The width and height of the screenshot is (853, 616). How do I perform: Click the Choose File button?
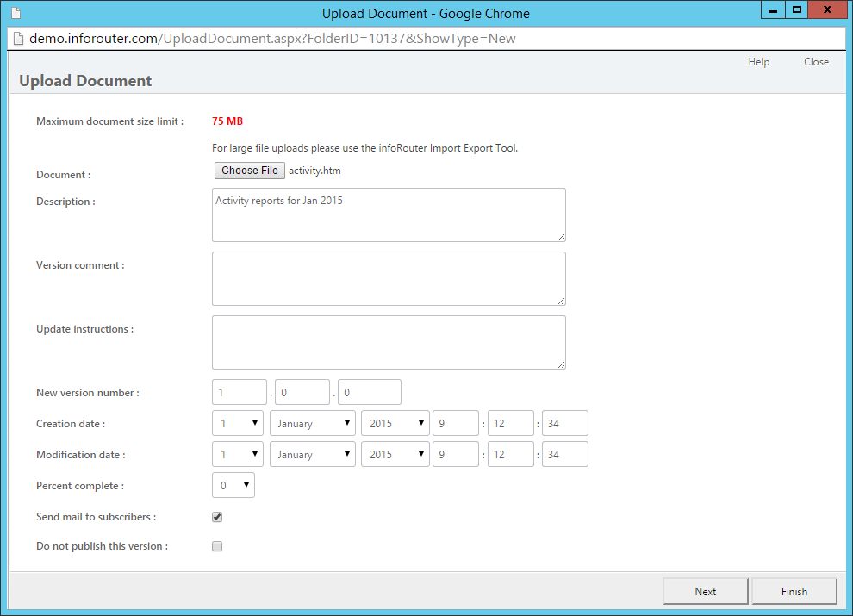pos(250,171)
